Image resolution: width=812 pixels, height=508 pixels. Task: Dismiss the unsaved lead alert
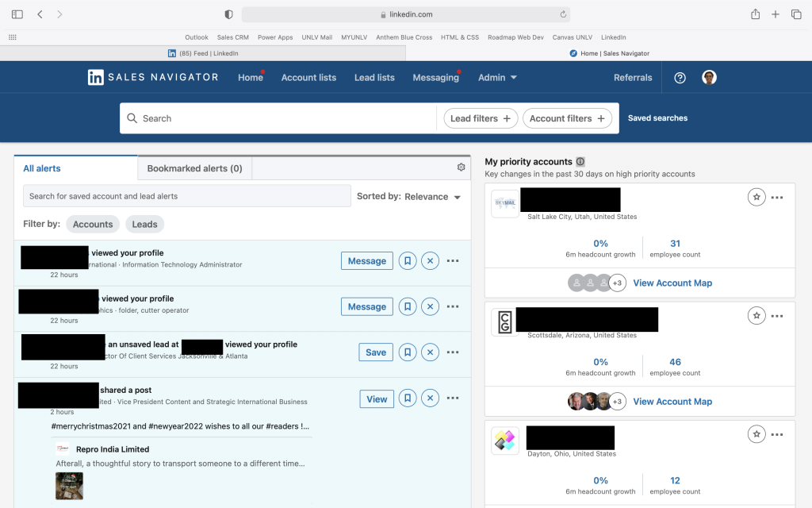pos(430,352)
